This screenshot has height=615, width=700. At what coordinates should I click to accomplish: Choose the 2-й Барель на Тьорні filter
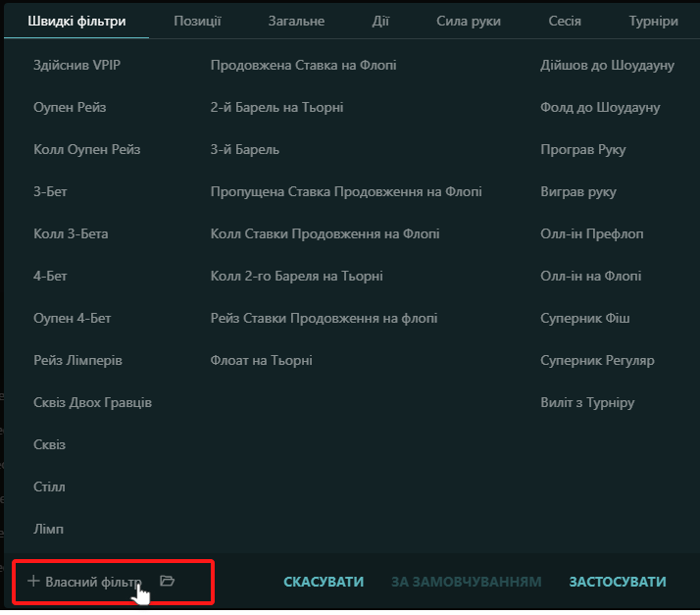tap(276, 107)
